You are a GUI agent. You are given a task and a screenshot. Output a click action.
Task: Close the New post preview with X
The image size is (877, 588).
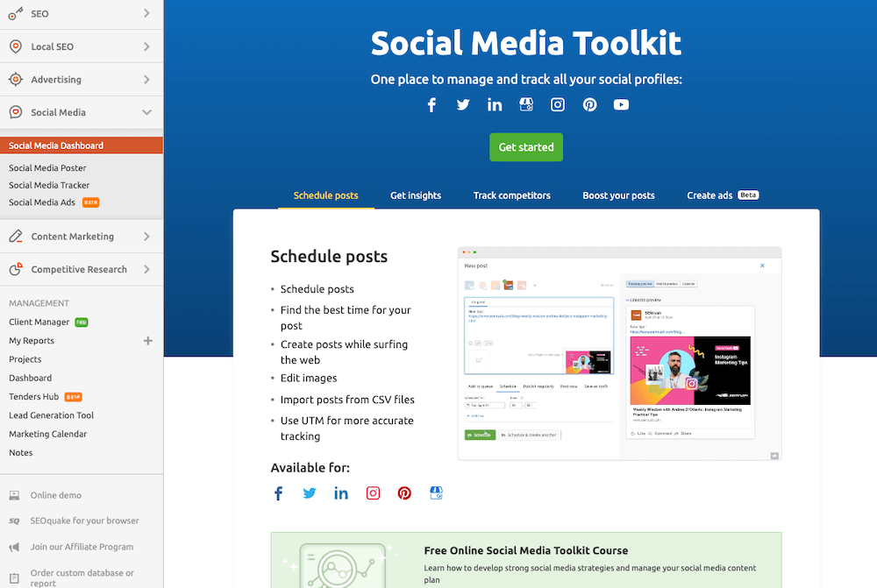point(762,266)
